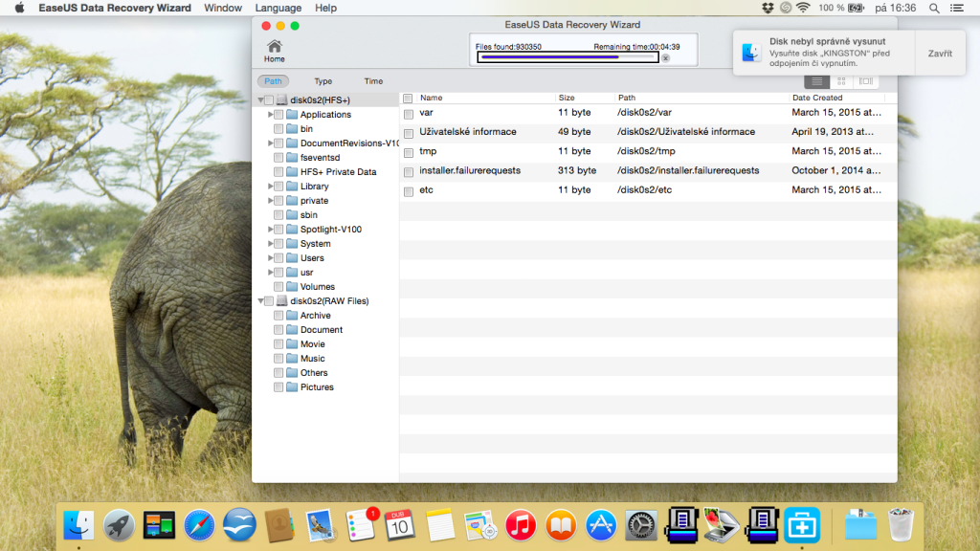
Task: Switch to list view mode
Action: point(816,81)
